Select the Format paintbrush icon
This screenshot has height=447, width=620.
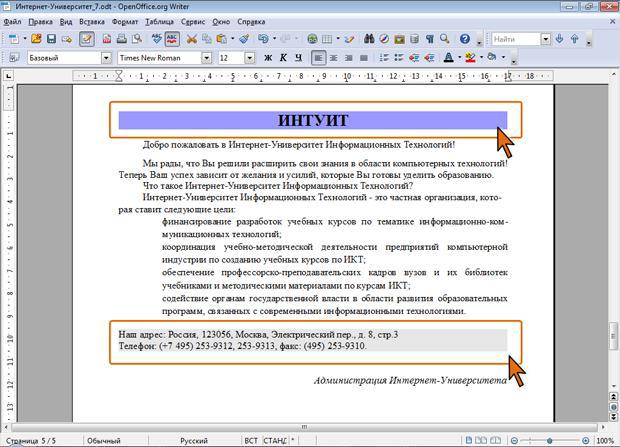click(x=244, y=39)
